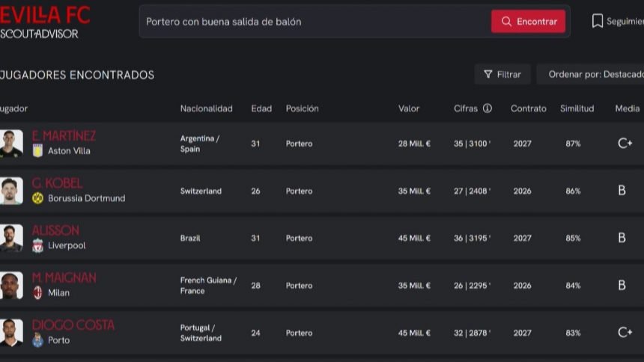Image resolution: width=644 pixels, height=362 pixels.
Task: Open the Filtrar filter options
Action: pos(502,74)
